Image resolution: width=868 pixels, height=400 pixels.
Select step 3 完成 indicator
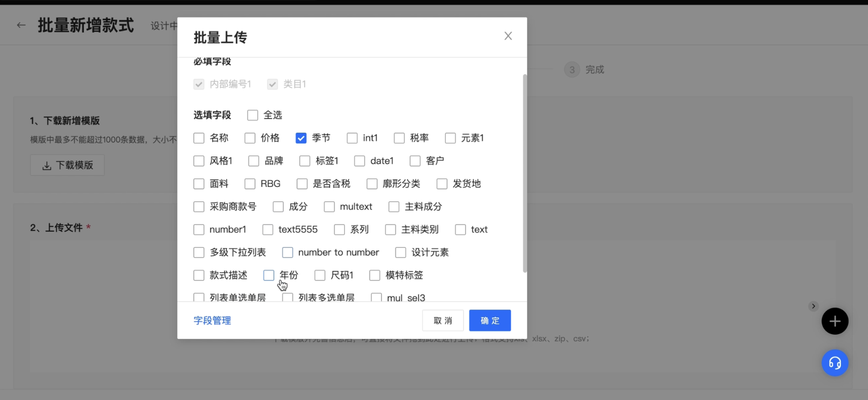click(572, 70)
